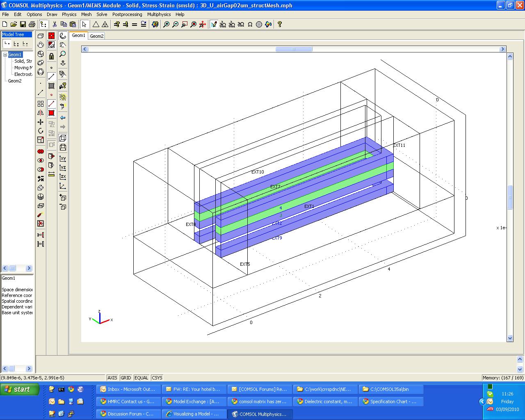Click the Save (floppy disk) toolbar icon

point(23,25)
